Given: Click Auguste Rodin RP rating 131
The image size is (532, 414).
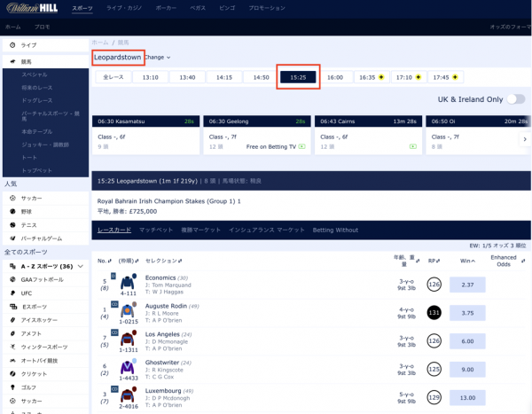Looking at the screenshot, I should (x=434, y=313).
